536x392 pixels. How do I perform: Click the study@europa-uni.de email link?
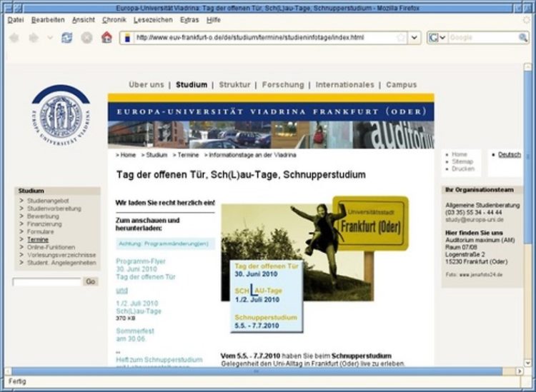475,220
